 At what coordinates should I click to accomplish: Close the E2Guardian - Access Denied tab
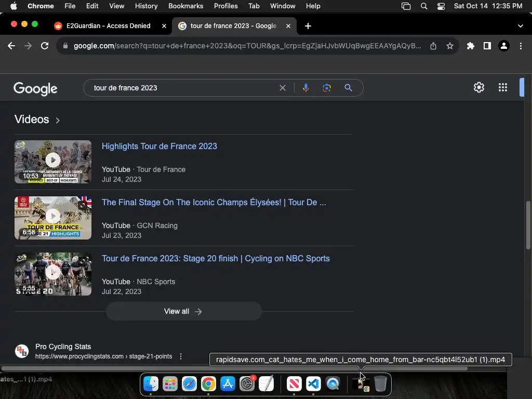click(x=164, y=26)
